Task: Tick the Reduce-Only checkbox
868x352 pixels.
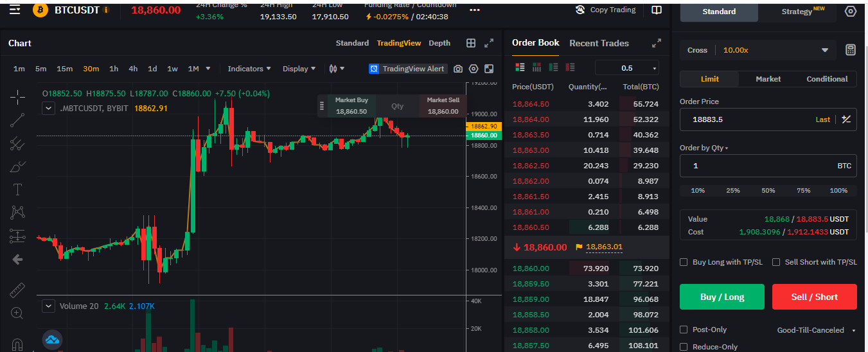Action: click(x=684, y=347)
